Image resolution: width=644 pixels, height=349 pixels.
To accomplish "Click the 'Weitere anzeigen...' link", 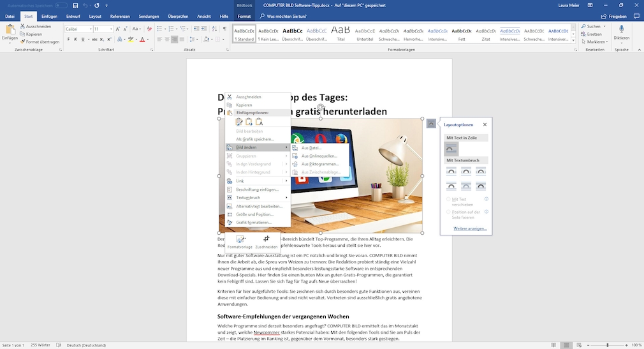I will (469, 228).
